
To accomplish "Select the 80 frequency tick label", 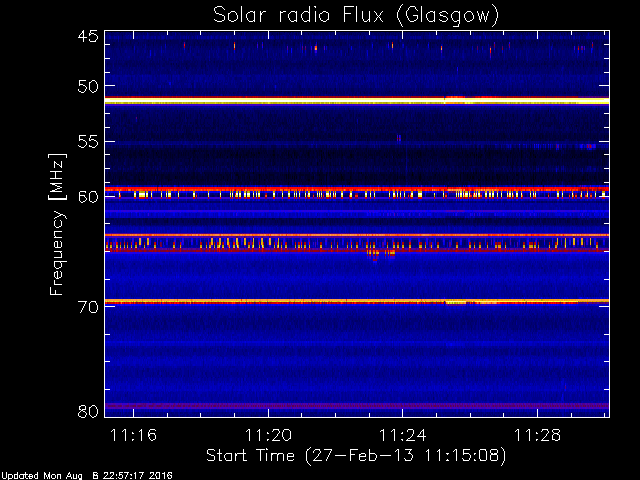I will pos(88,411).
